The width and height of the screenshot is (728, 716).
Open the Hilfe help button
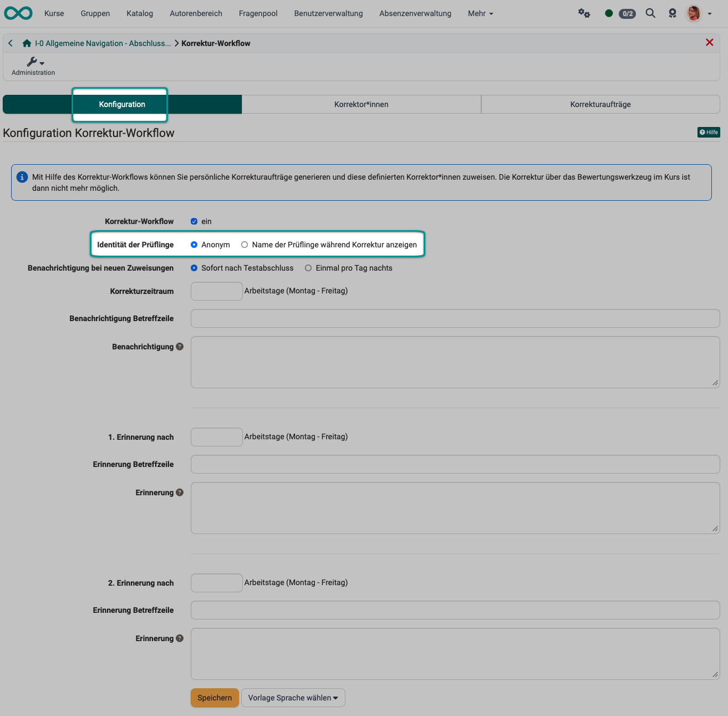click(x=709, y=132)
